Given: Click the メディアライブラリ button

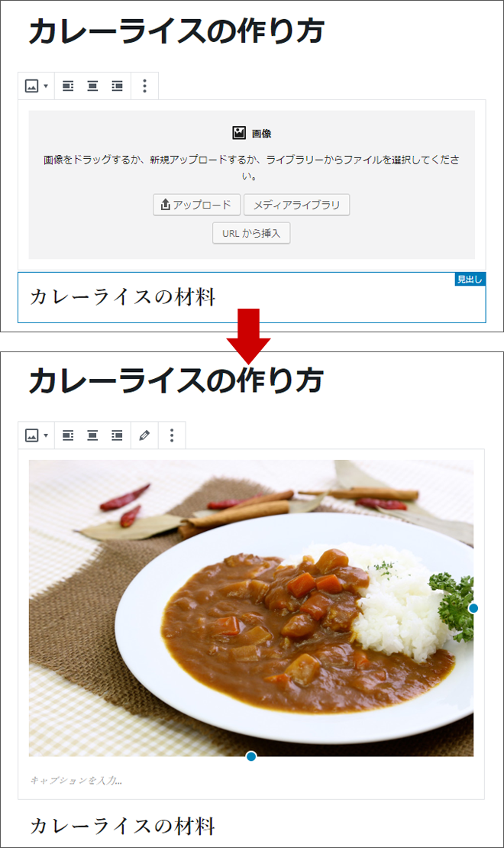Looking at the screenshot, I should point(296,205).
